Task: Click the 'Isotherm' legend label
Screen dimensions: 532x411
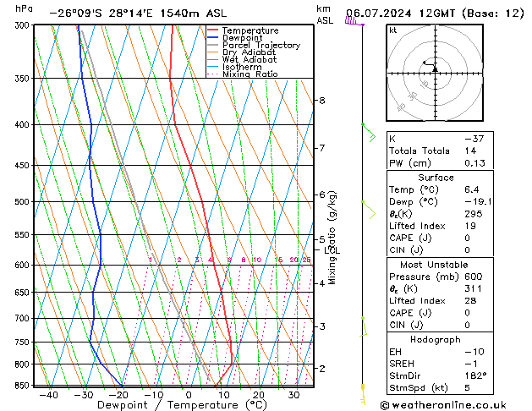Action: [x=242, y=67]
